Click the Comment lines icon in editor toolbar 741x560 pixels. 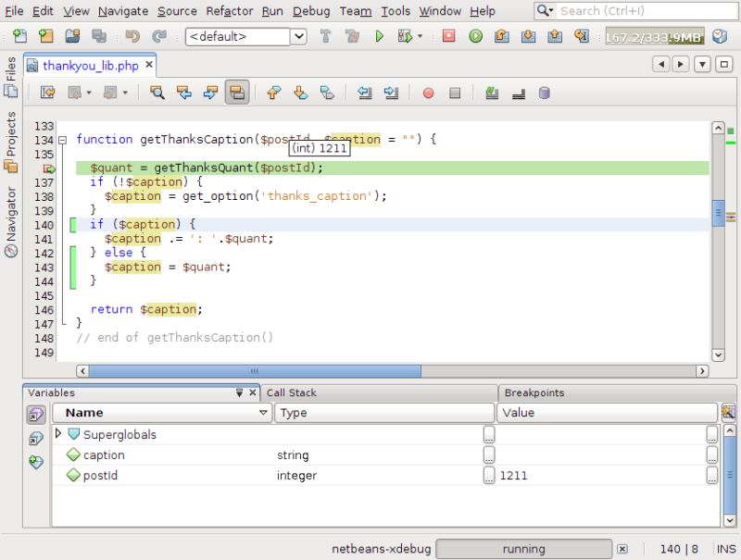[x=491, y=93]
